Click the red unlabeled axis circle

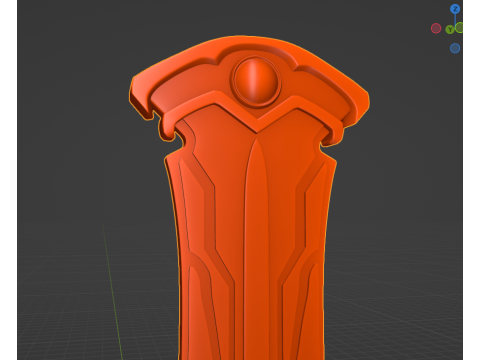pyautogui.click(x=436, y=28)
